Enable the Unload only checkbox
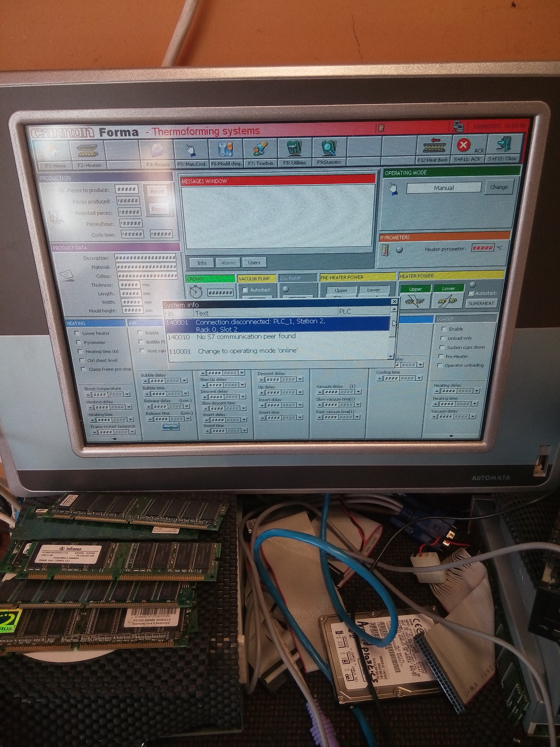 tap(443, 338)
